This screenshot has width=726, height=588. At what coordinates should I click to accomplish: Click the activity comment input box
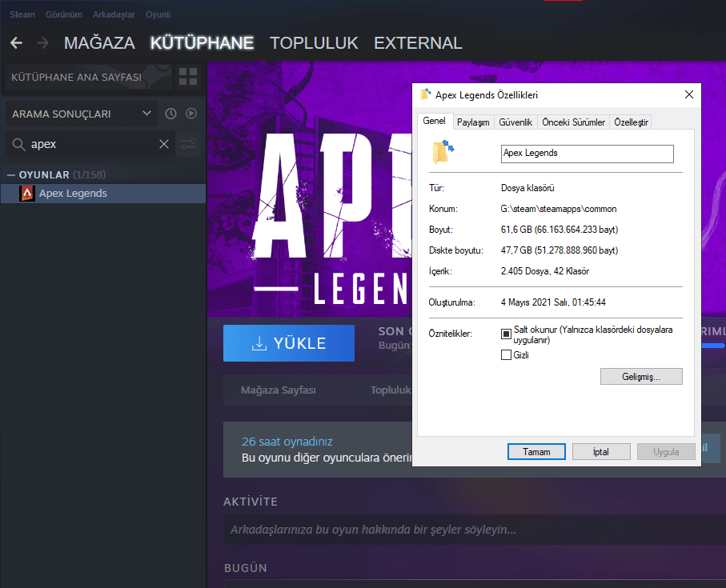coord(475,530)
